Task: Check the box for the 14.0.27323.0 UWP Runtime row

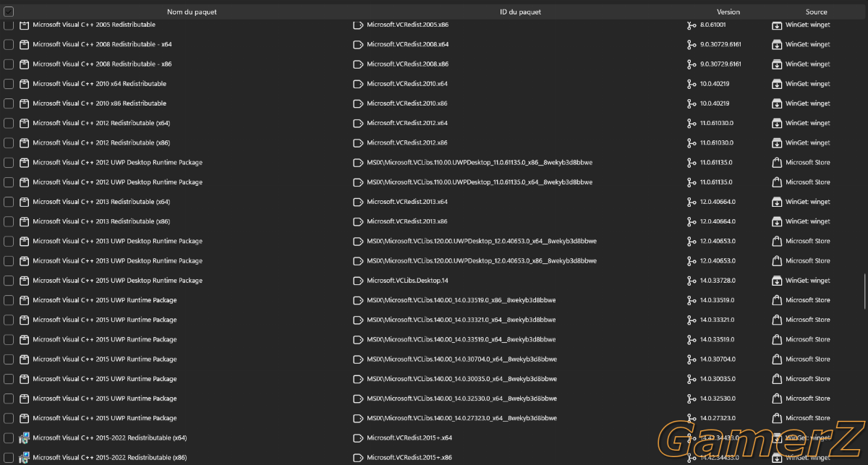Action: tap(9, 418)
